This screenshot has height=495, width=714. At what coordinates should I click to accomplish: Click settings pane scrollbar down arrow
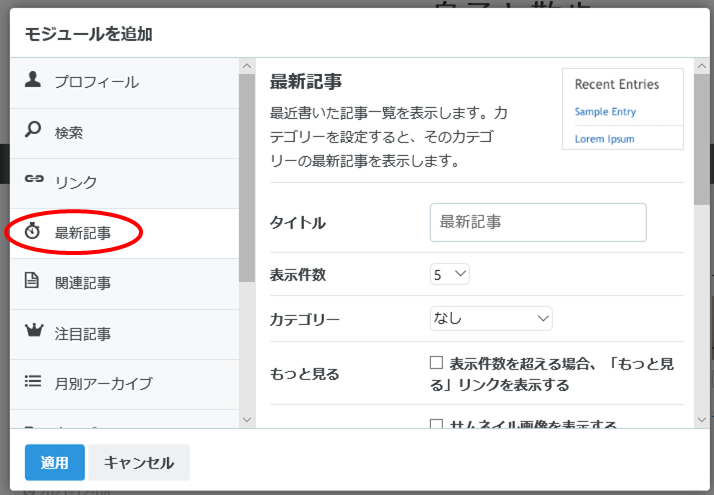[702, 419]
